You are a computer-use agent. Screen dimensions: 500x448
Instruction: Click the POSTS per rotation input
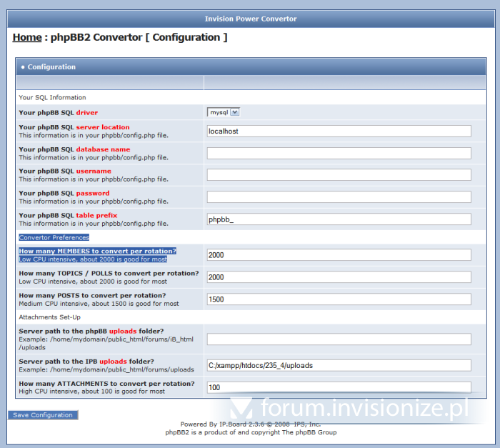click(x=339, y=299)
